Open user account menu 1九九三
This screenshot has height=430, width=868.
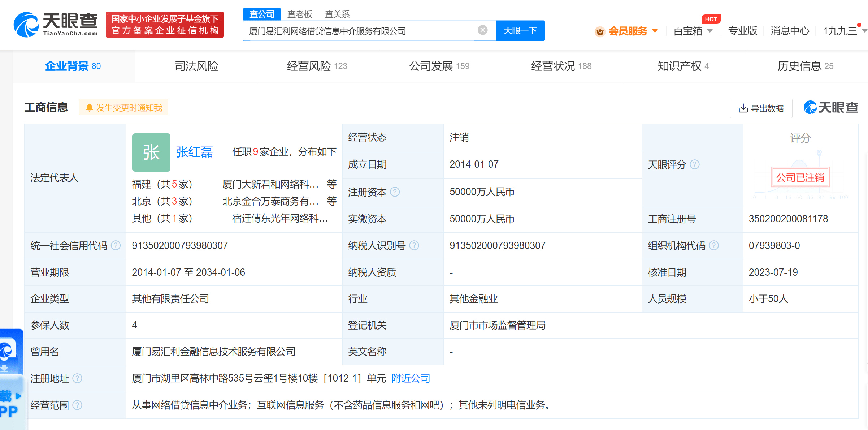844,31
